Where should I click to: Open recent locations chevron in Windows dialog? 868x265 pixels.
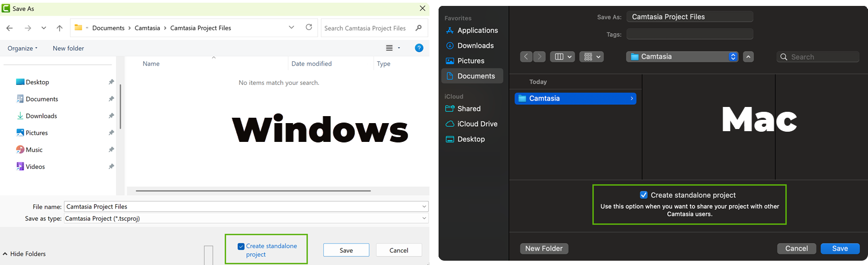coord(43,28)
